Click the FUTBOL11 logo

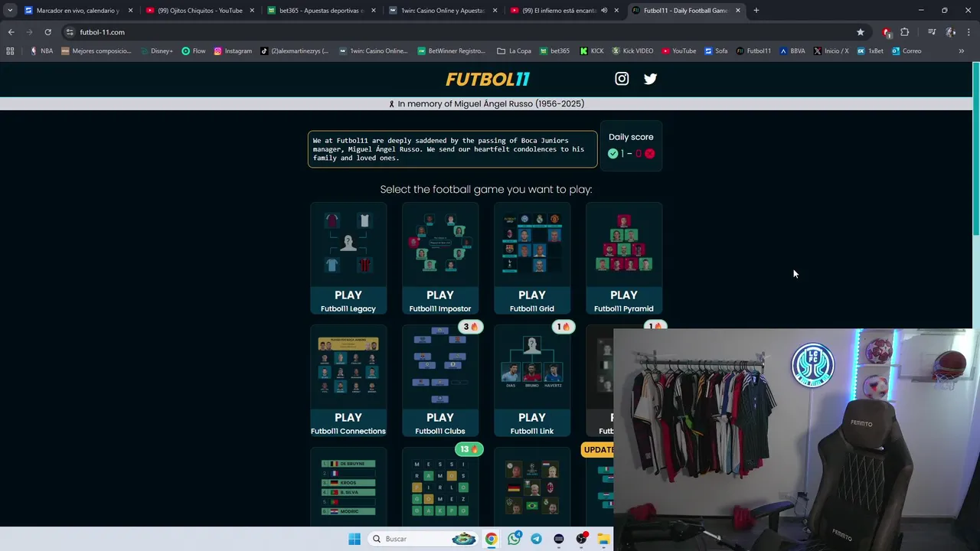click(488, 79)
